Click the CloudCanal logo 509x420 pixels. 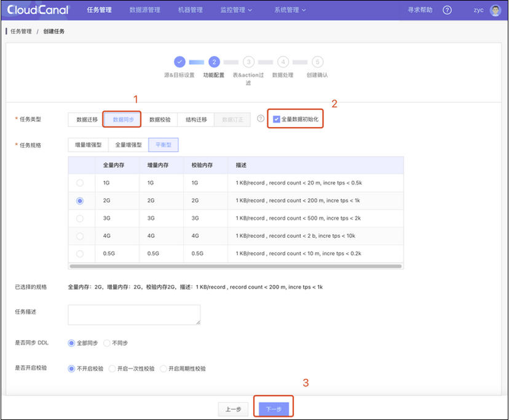[x=38, y=10]
